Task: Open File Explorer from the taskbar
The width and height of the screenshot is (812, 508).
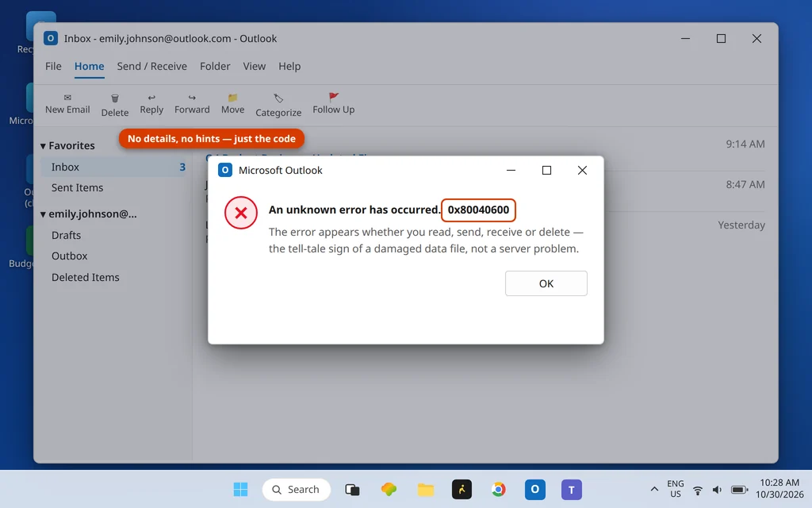Action: [x=426, y=489]
